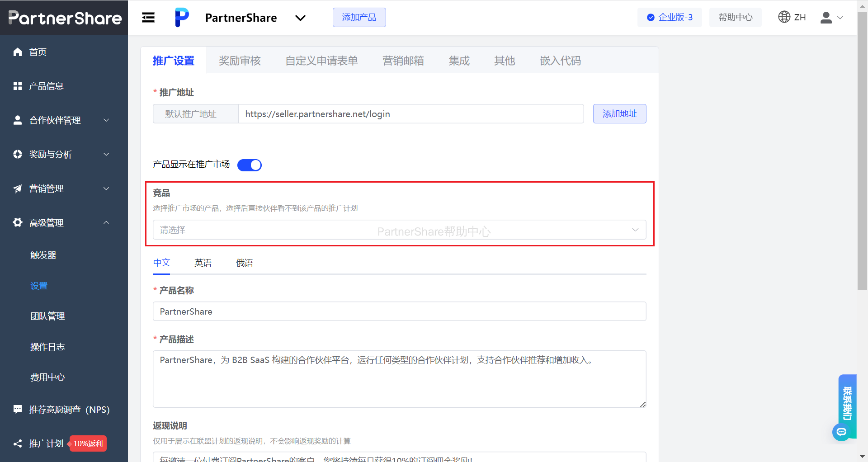
Task: Edit the 产品名称 PartnerShare input field
Action: pos(400,311)
